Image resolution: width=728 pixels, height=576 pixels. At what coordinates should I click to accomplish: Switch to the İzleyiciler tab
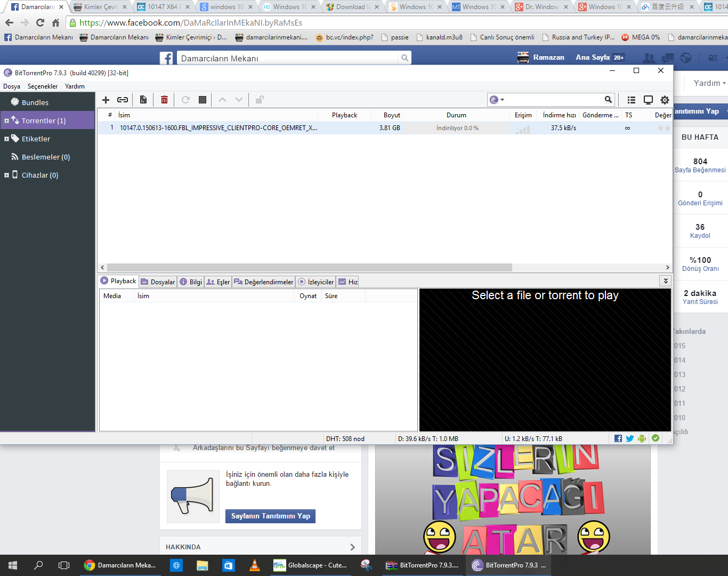[x=316, y=282]
